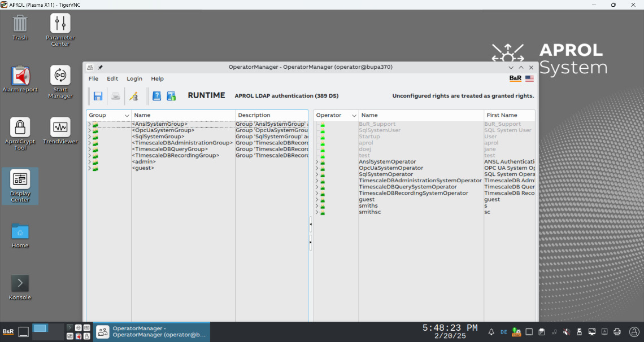This screenshot has height=342, width=644.
Task: Open the AprolCrypt Tool desktop icon
Action: [x=20, y=128]
